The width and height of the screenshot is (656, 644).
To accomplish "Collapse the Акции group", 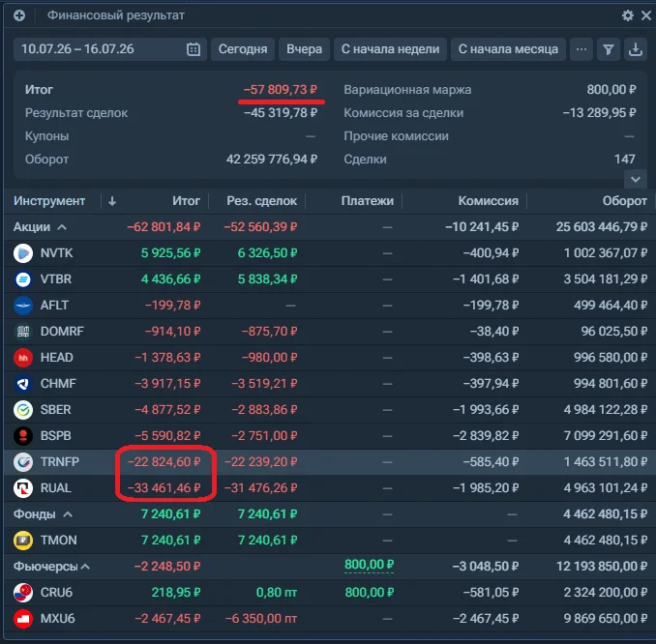I will tap(62, 227).
